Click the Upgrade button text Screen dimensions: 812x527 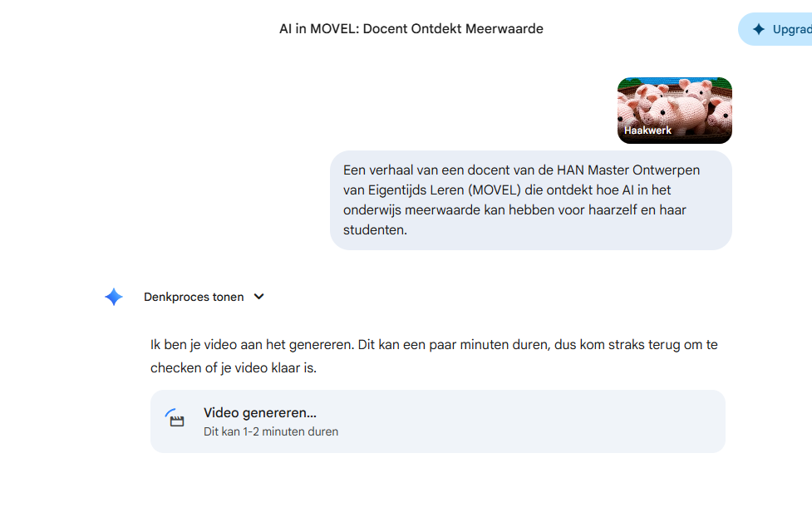pos(792,29)
